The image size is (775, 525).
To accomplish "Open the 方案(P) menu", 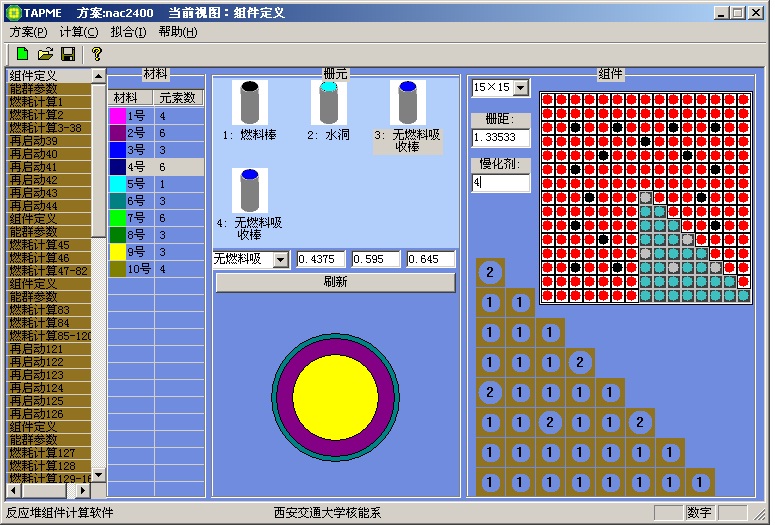I will click(28, 32).
